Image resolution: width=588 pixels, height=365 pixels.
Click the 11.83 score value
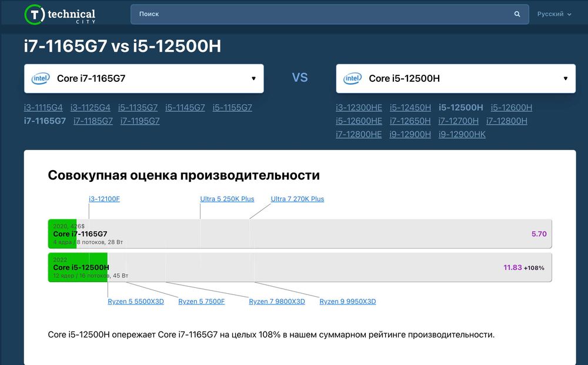[513, 267]
